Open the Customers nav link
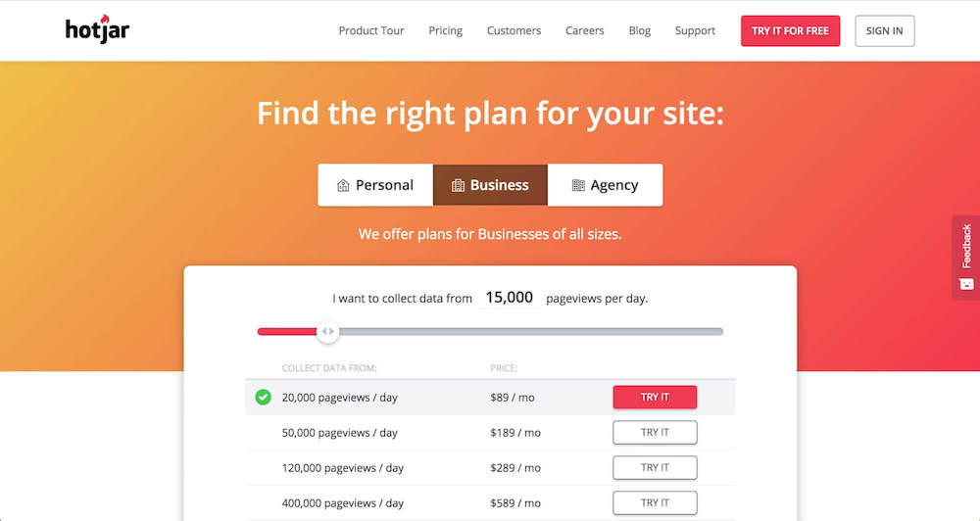The width and height of the screenshot is (980, 521). click(x=514, y=30)
